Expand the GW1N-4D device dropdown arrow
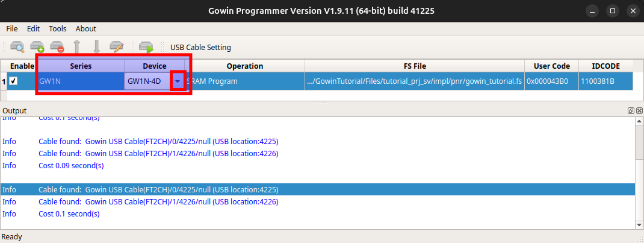The height and width of the screenshot is (243, 644). click(178, 81)
